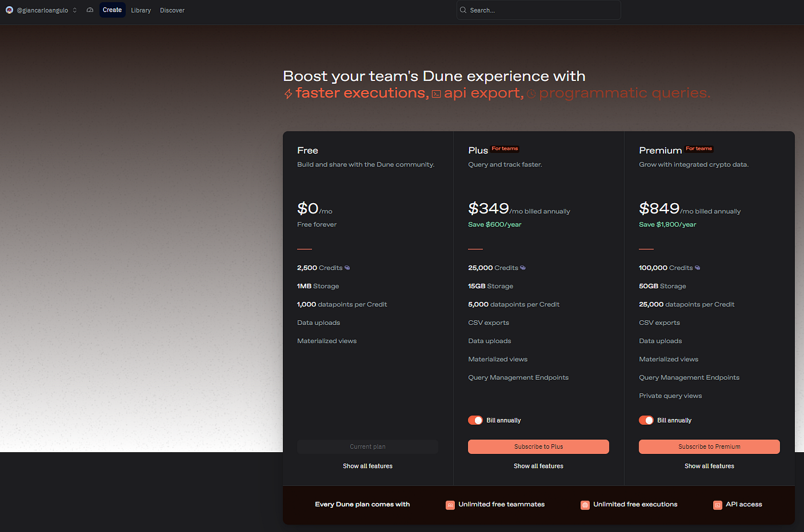Show all features of the Premium plan
This screenshot has height=532, width=804.
point(709,466)
